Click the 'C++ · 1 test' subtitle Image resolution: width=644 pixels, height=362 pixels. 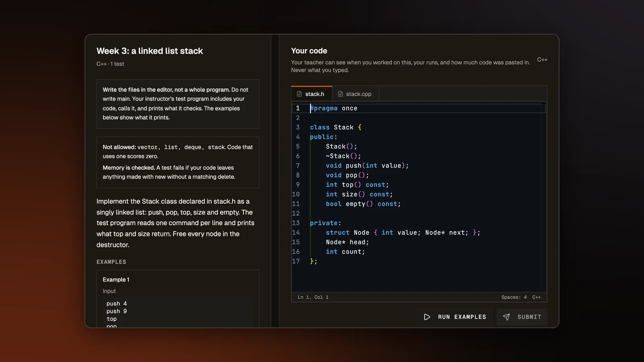110,64
